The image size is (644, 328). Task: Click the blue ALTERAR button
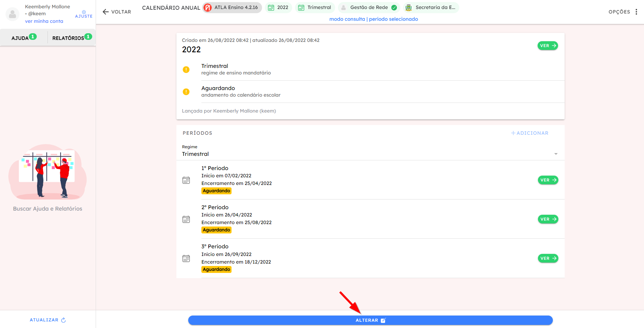(x=370, y=320)
